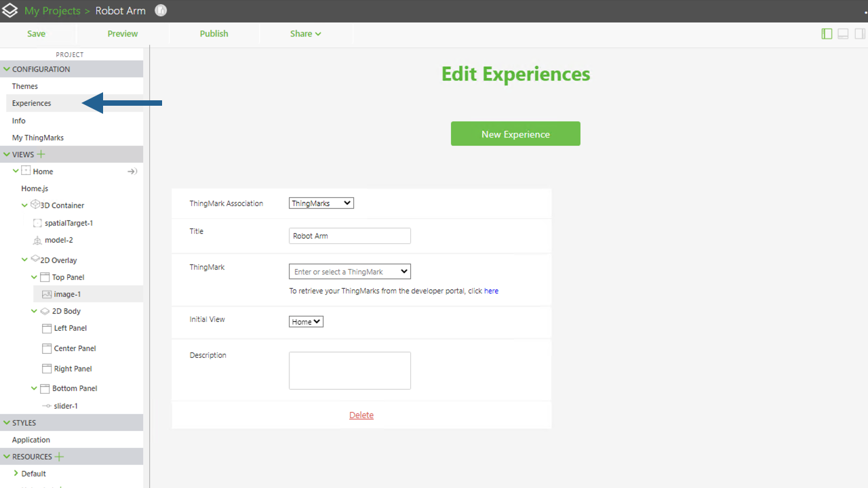Click Preview in the toolbar
The height and width of the screenshot is (488, 868).
[x=123, y=34]
